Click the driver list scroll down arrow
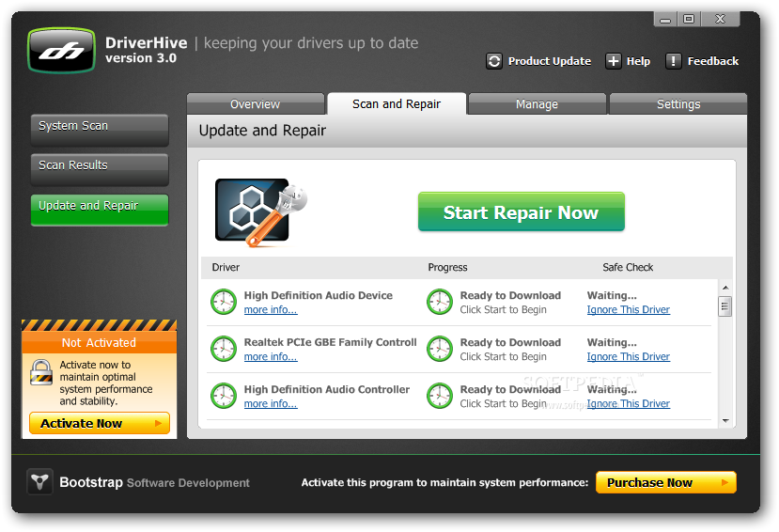 coord(725,421)
